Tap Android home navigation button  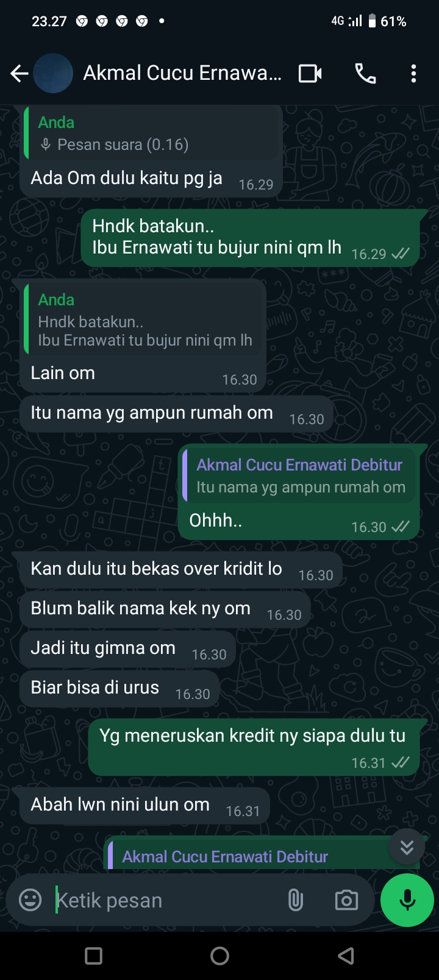pyautogui.click(x=220, y=956)
